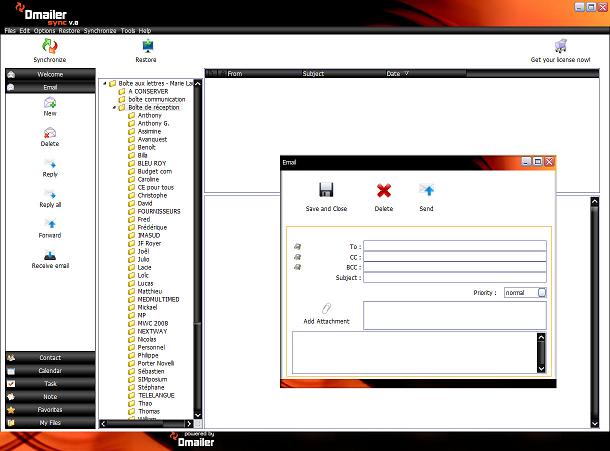The width and height of the screenshot is (610, 451).
Task: Click in the email message body area
Action: click(x=415, y=353)
